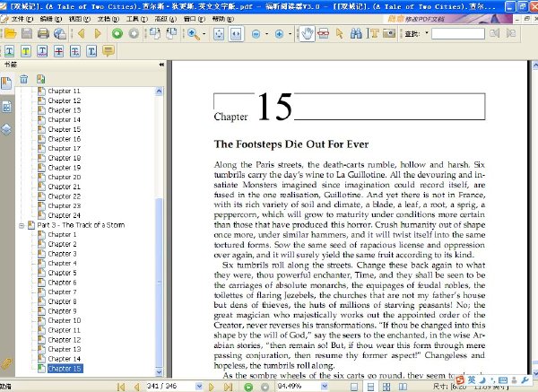Select the strikeout text tool
This screenshot has width=538, height=392.
58,51
